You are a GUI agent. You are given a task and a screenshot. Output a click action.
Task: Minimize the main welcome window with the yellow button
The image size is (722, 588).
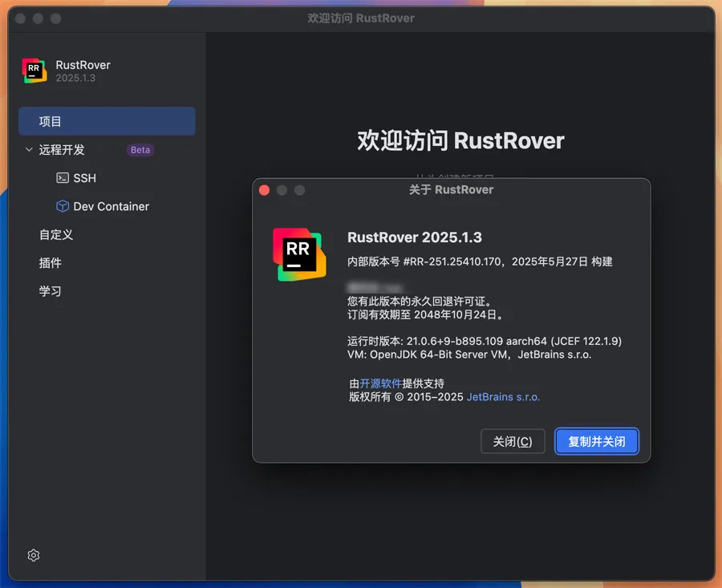coord(38,18)
